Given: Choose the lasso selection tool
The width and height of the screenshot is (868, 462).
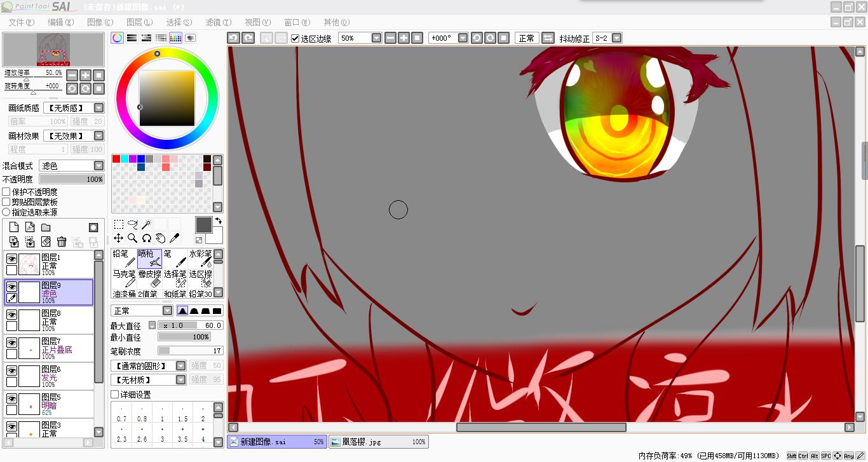Looking at the screenshot, I should (133, 224).
